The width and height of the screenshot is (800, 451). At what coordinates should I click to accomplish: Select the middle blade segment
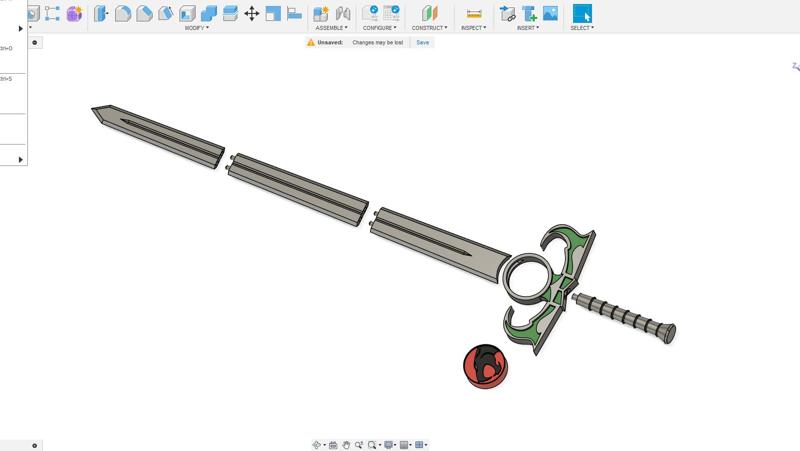click(x=297, y=190)
